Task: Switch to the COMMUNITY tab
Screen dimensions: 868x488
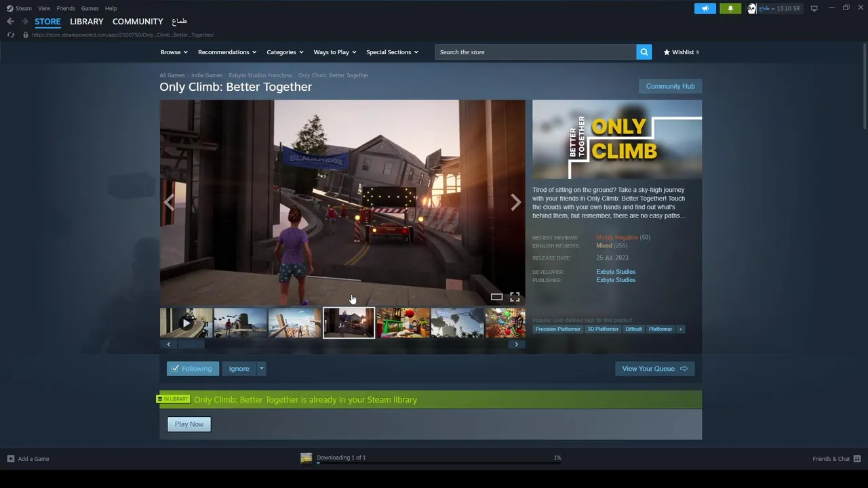Action: 138,22
